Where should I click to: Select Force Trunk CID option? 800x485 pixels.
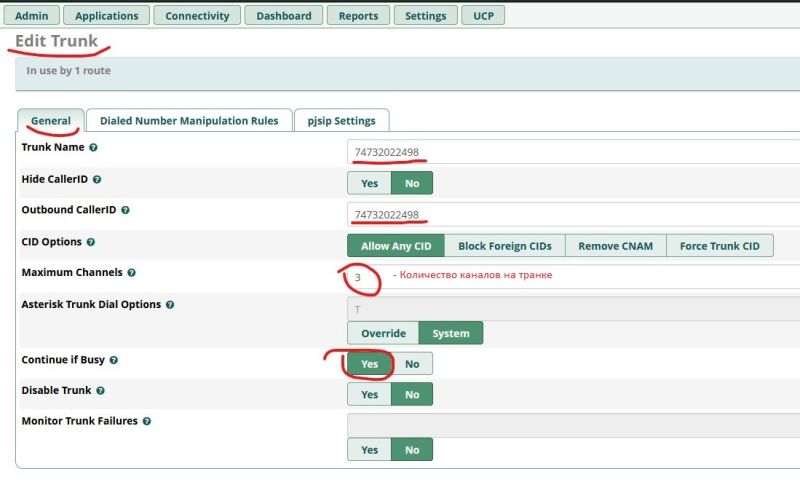click(719, 246)
